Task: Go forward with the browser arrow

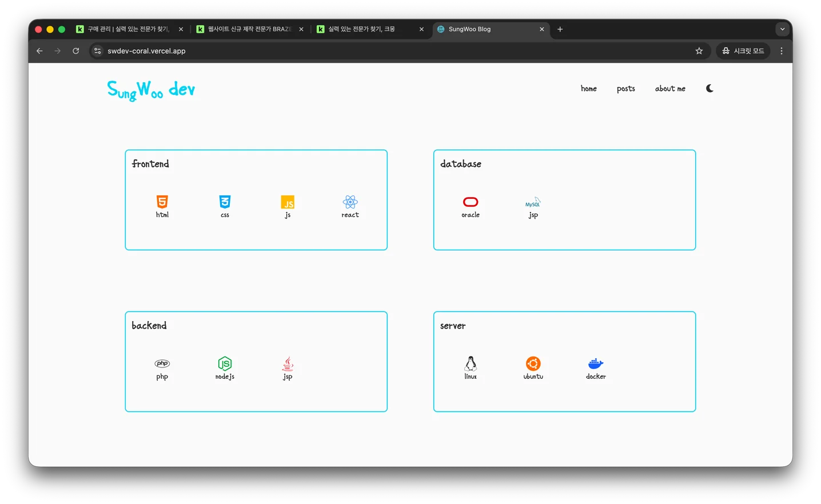Action: 57,51
